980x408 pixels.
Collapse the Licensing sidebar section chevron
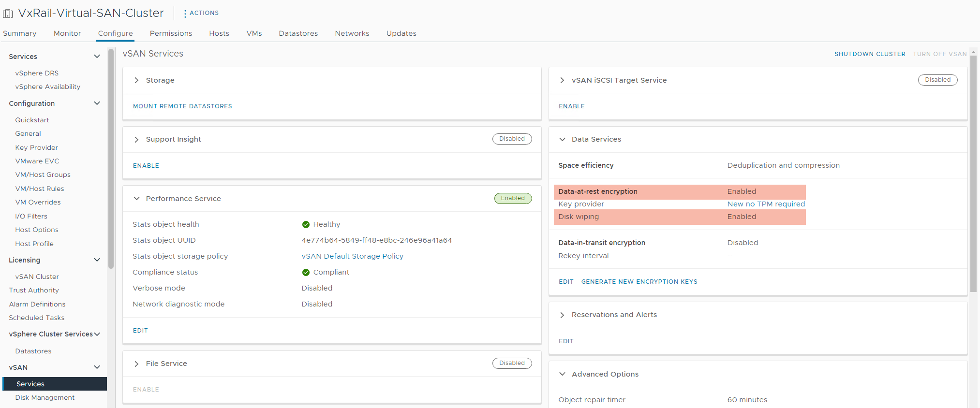tap(97, 260)
